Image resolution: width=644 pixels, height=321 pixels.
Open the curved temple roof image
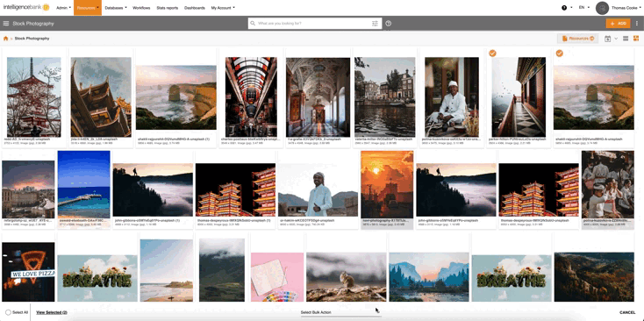coord(101,96)
